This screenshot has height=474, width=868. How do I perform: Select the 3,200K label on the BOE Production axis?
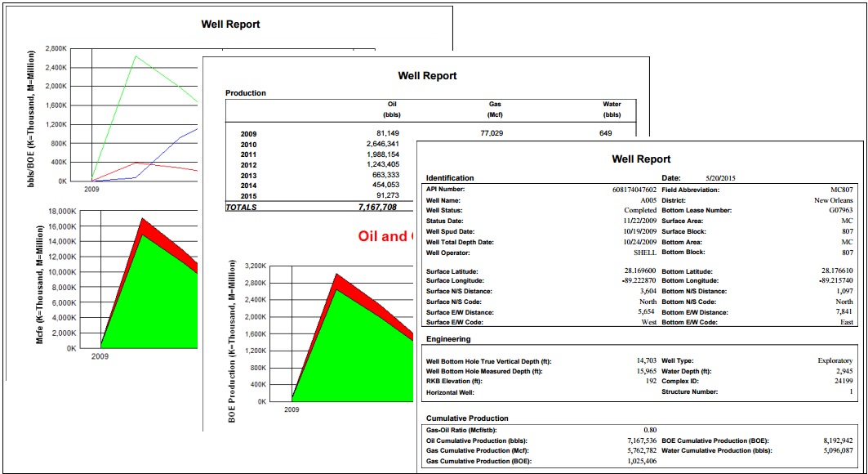point(256,266)
